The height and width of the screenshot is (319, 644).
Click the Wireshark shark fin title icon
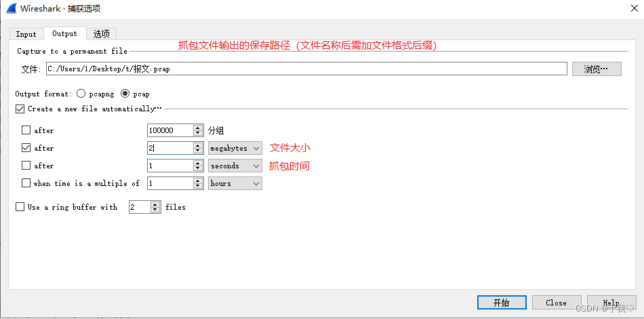(x=11, y=8)
